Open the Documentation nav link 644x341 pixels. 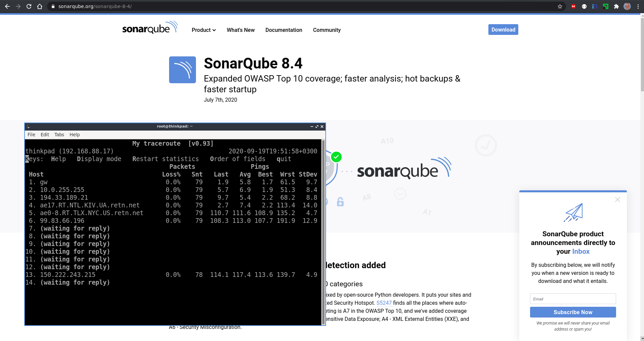coord(284,30)
